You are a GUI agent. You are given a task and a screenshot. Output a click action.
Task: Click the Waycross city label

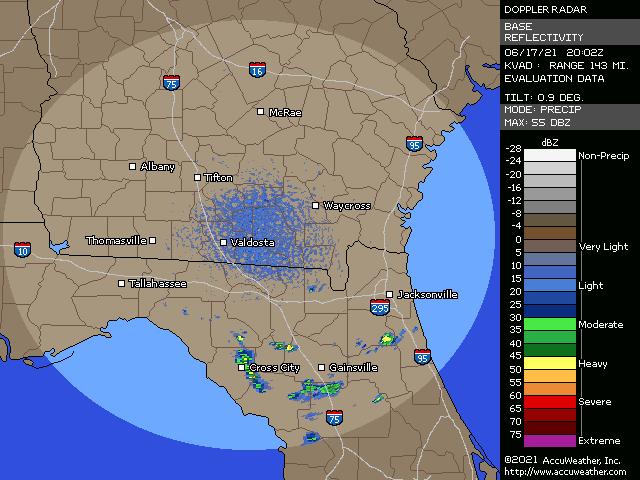(x=346, y=206)
